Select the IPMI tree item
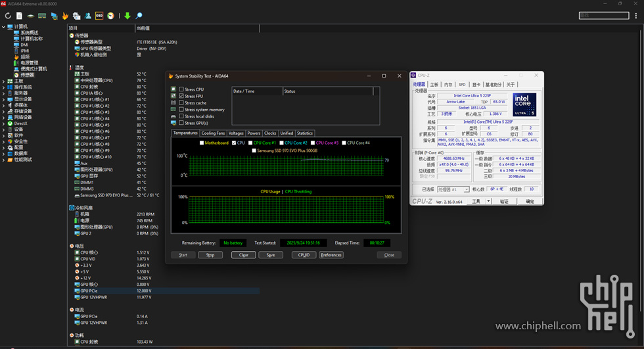This screenshot has width=644, height=349. (x=25, y=51)
